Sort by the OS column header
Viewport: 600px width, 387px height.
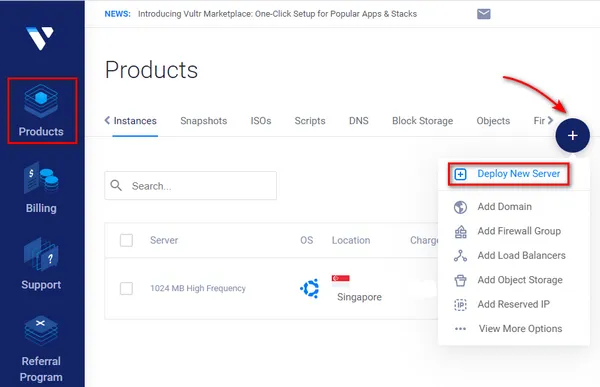(307, 240)
